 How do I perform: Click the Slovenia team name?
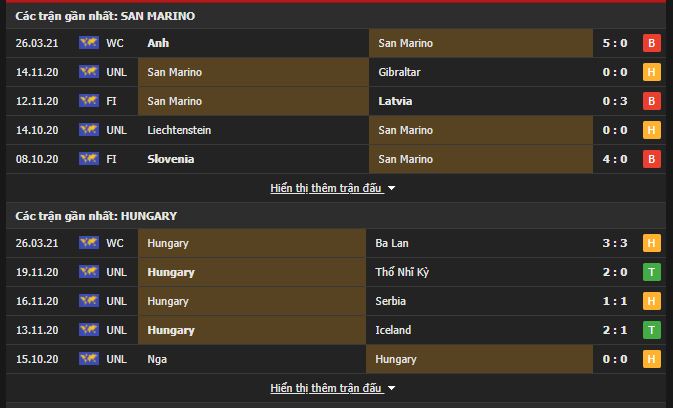tap(170, 159)
